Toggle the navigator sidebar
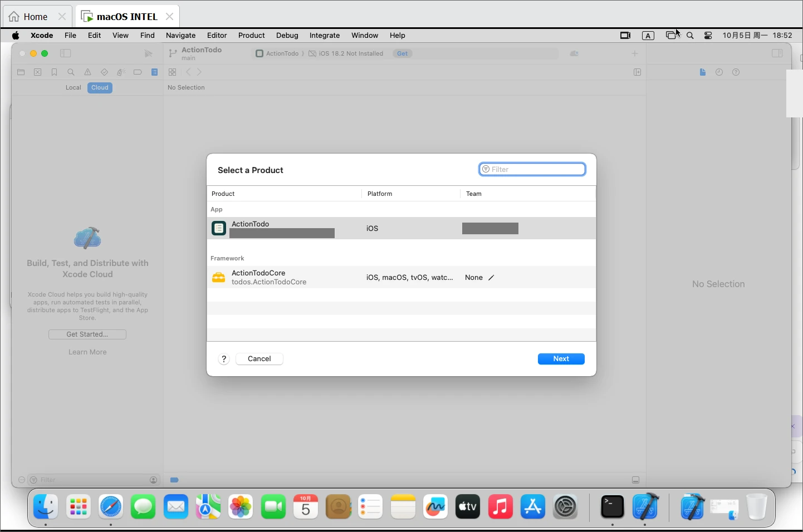The width and height of the screenshot is (803, 532). coord(65,53)
